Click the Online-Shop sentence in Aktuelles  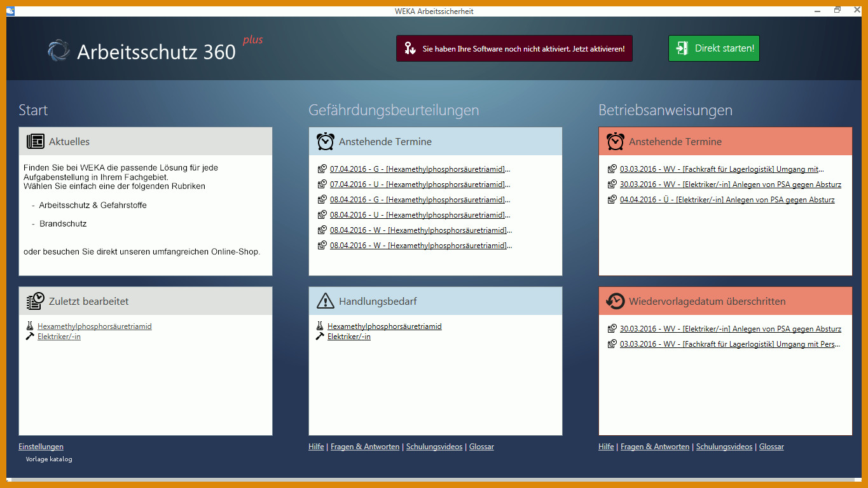[142, 251]
